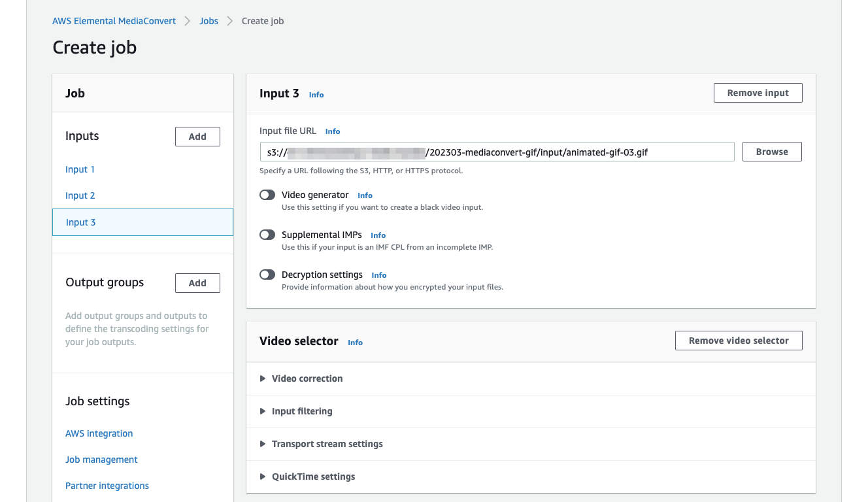Viewport: 868px width, 502px height.
Task: Click the 'Create job' page heading
Action: 95,48
